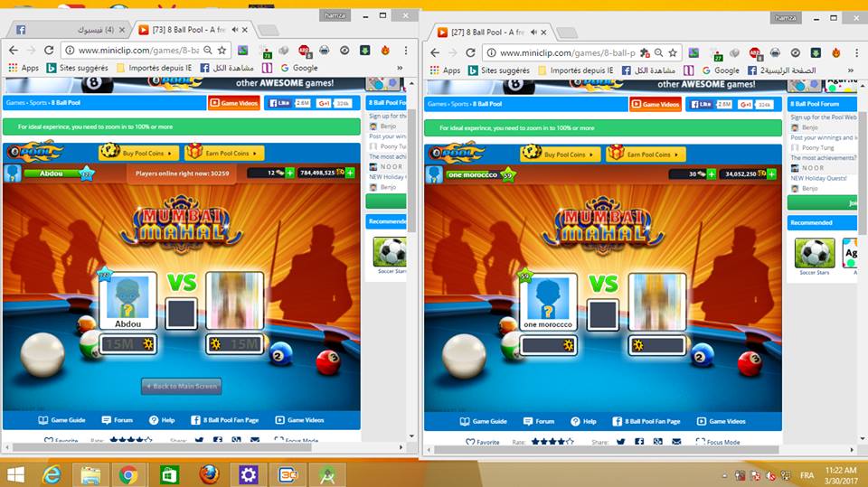Add cash with green plus beside 12, left game
Image resolution: width=868 pixels, height=487 pixels.
coord(289,173)
